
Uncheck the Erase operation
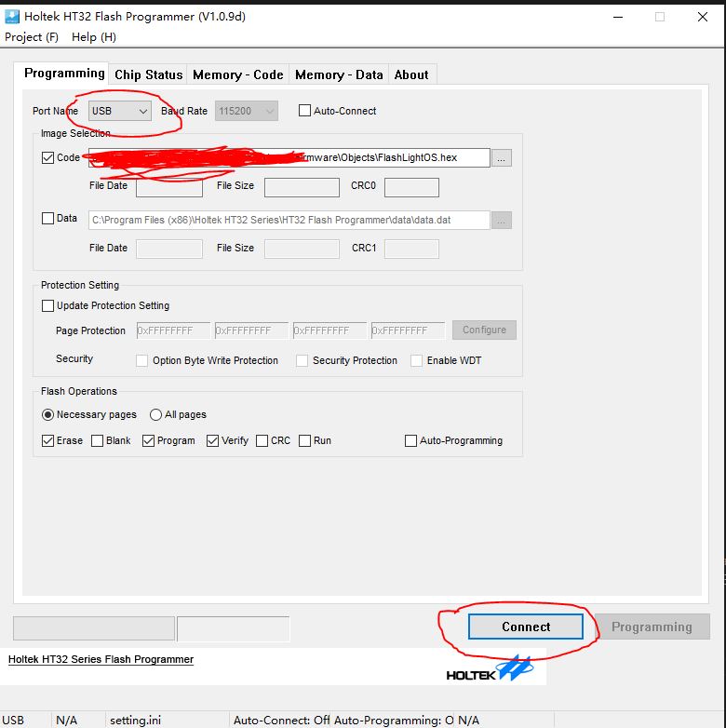coord(47,440)
